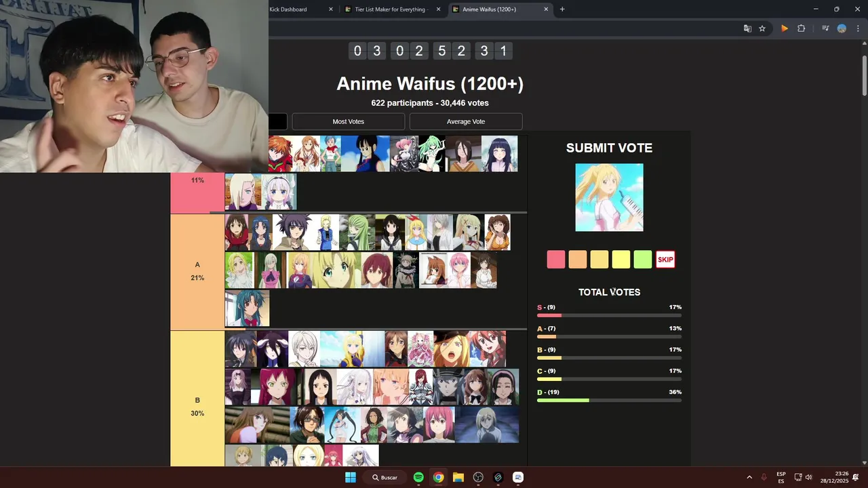
Task: Select the blonde ponytail girl thumbnail in pink tier
Action: pyautogui.click(x=243, y=192)
